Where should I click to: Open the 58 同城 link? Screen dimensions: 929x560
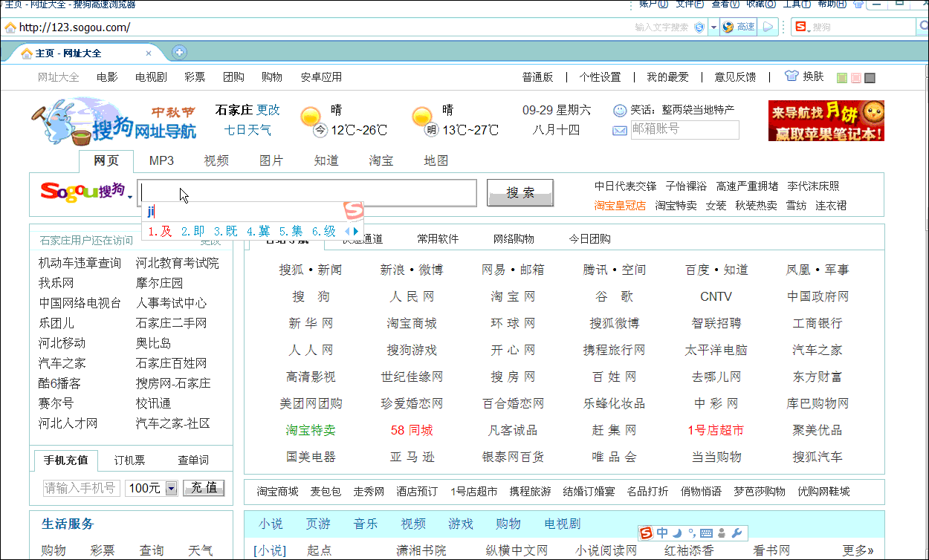tap(412, 430)
